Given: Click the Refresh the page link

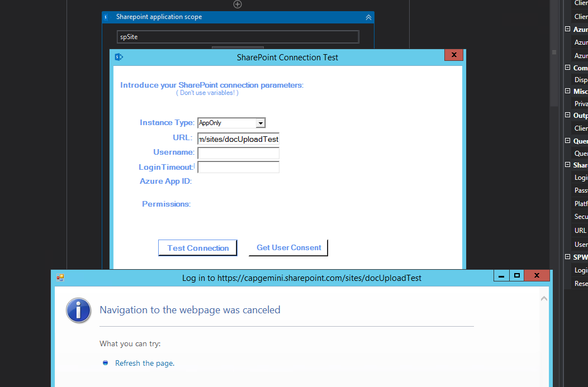Looking at the screenshot, I should [x=145, y=363].
